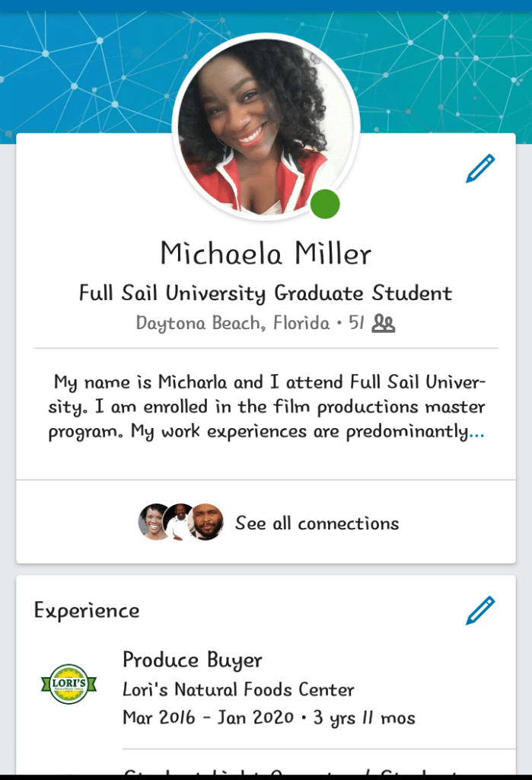Open the Produce Buyer position
532x780 pixels.
tap(193, 660)
